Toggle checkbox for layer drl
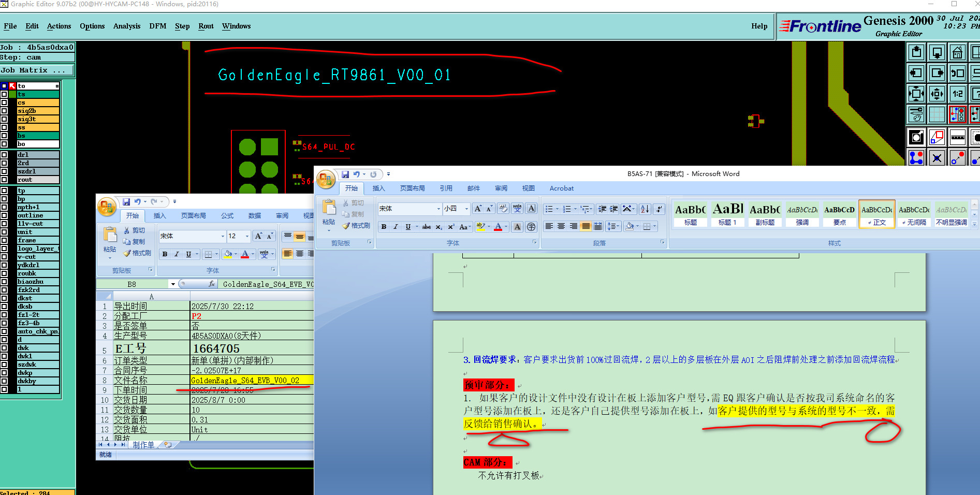 click(x=4, y=155)
